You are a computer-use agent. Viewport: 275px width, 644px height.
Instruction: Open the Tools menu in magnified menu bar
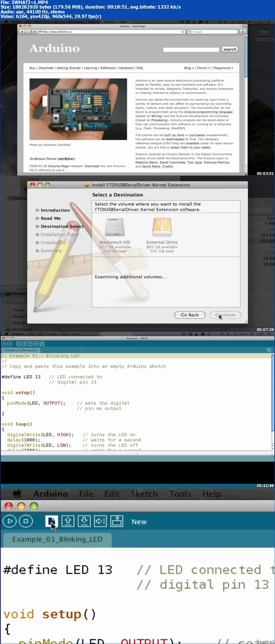pyautogui.click(x=180, y=494)
